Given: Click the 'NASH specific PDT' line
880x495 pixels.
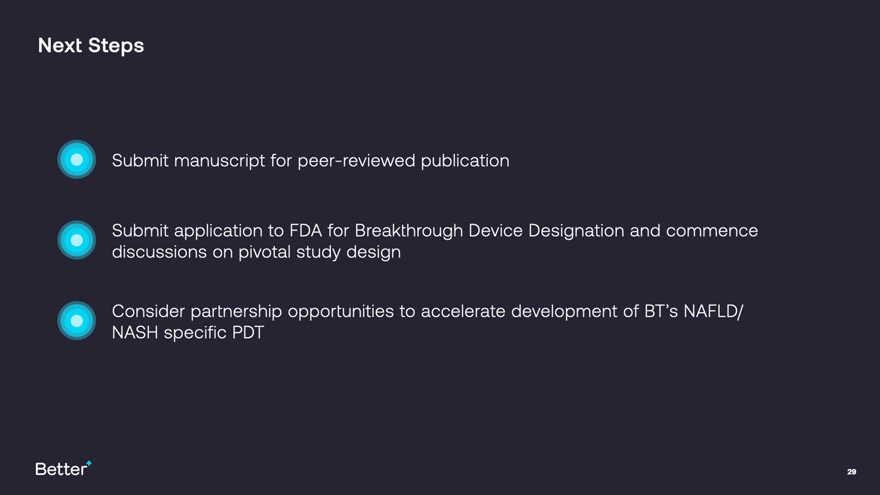Looking at the screenshot, I should coord(188,332).
